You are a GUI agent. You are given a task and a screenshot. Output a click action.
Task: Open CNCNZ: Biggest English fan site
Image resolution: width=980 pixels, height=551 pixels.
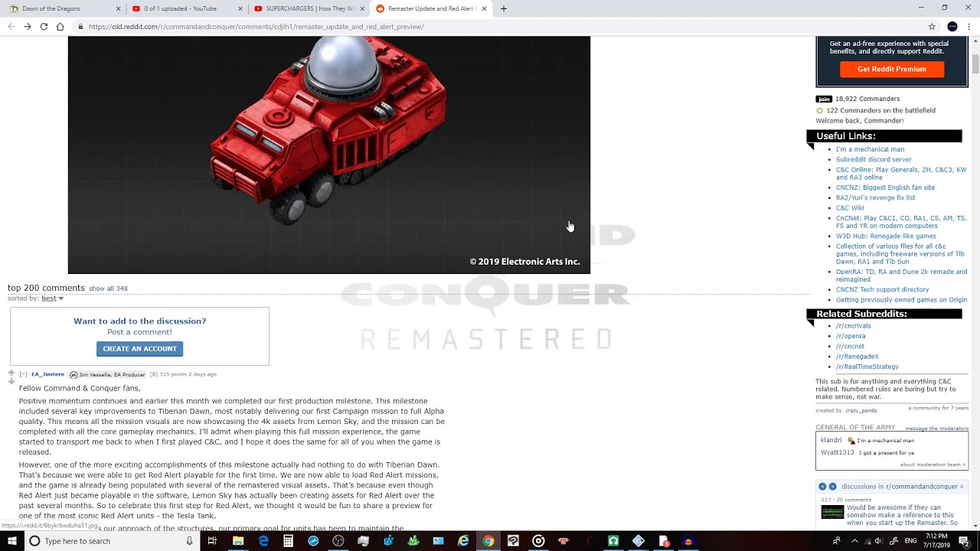[885, 187]
